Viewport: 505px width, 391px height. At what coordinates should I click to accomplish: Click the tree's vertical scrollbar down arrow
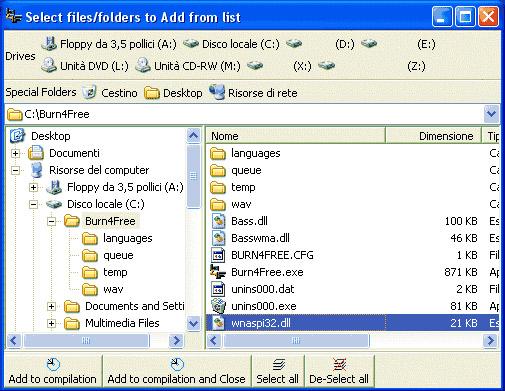point(194,323)
